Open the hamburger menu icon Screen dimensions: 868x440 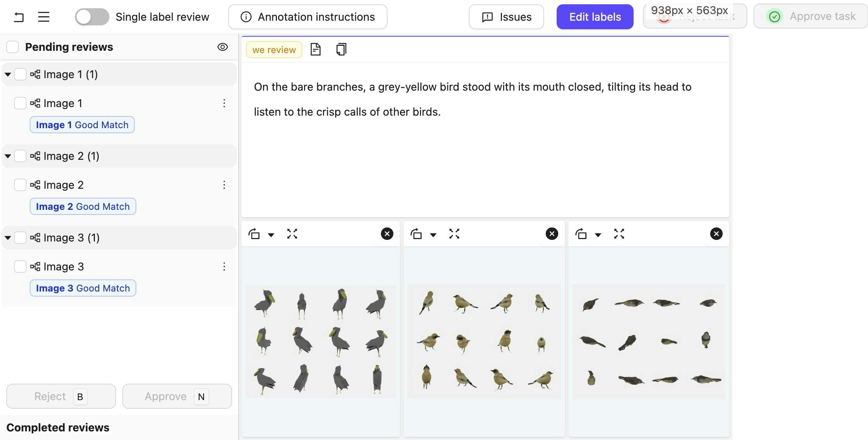click(x=44, y=17)
